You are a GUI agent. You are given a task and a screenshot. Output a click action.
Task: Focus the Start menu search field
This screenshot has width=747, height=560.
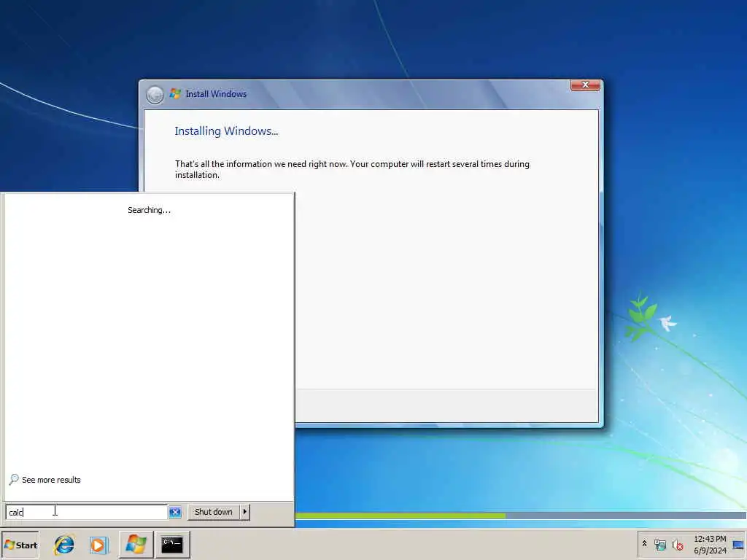click(x=87, y=512)
